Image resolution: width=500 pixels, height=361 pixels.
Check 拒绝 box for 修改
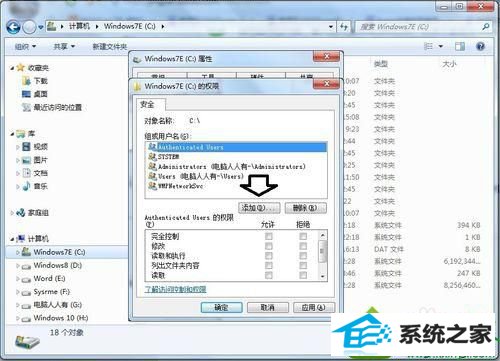point(303,246)
